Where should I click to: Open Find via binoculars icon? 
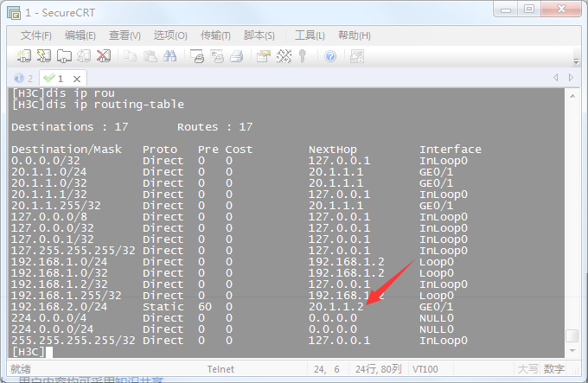coord(169,56)
